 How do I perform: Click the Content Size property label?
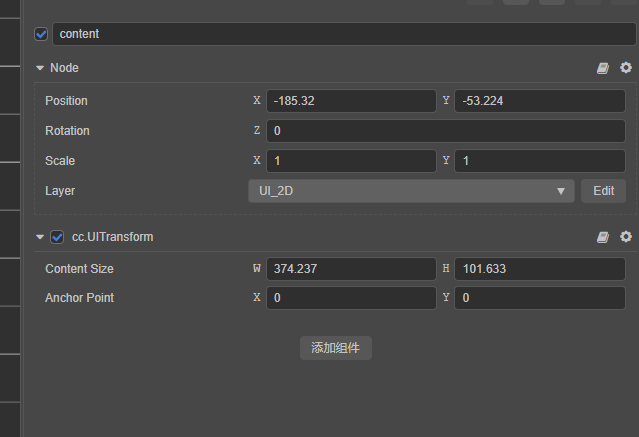coord(79,269)
